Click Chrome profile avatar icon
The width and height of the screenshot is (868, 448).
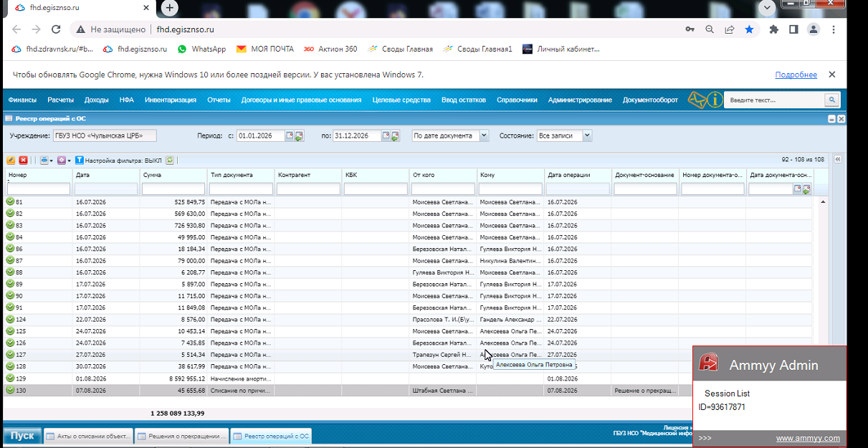tap(814, 29)
